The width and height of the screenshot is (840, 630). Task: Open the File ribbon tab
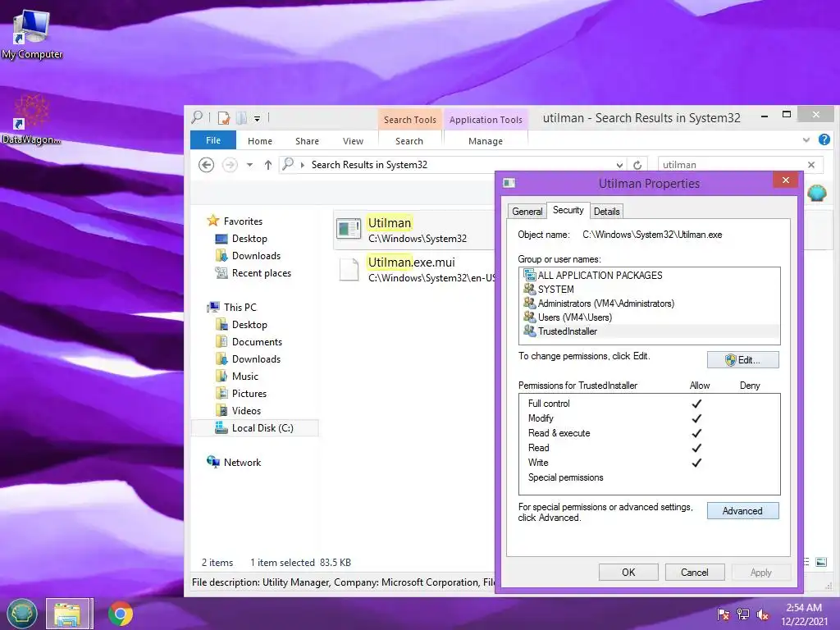(x=213, y=140)
